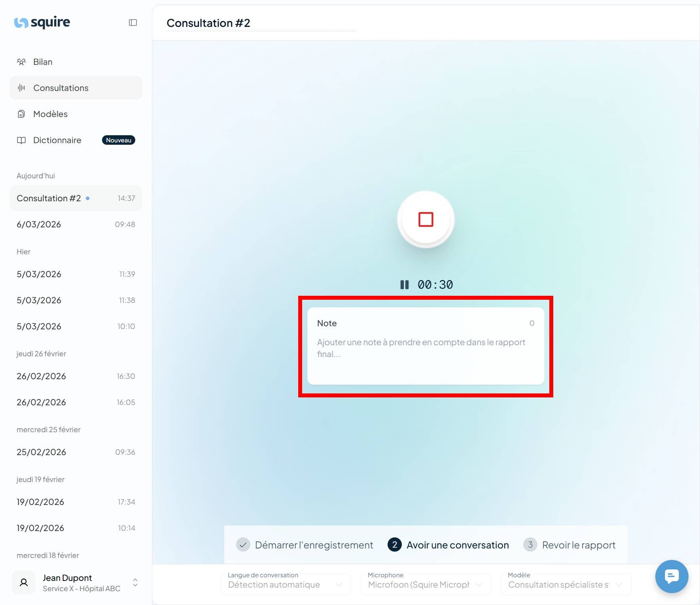Screen dimensions: 700x605
Task: Open the chat support bubble
Action: pyautogui.click(x=672, y=576)
